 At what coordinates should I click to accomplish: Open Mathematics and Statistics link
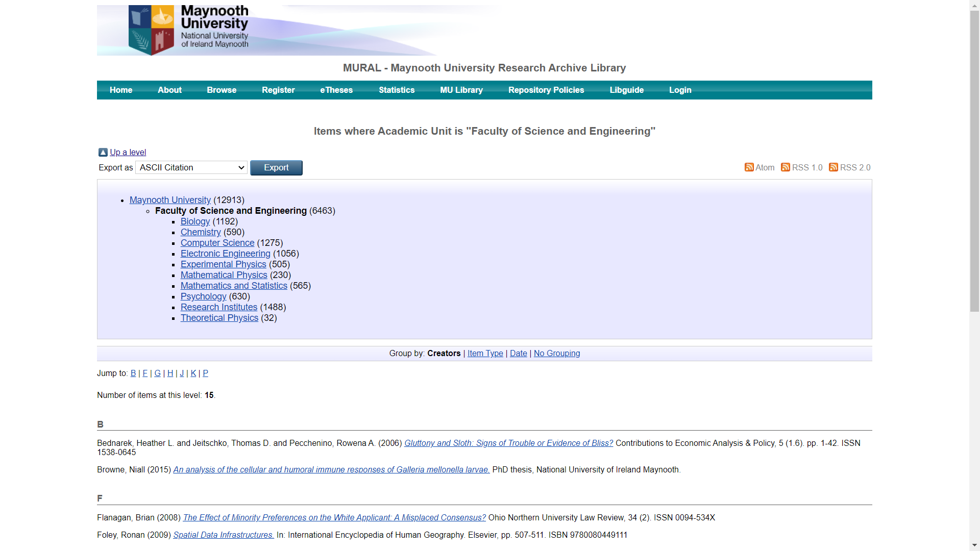pyautogui.click(x=234, y=286)
